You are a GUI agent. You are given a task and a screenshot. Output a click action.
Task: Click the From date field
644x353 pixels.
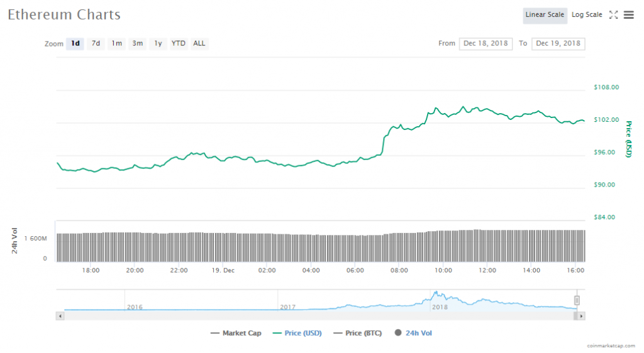tap(486, 43)
